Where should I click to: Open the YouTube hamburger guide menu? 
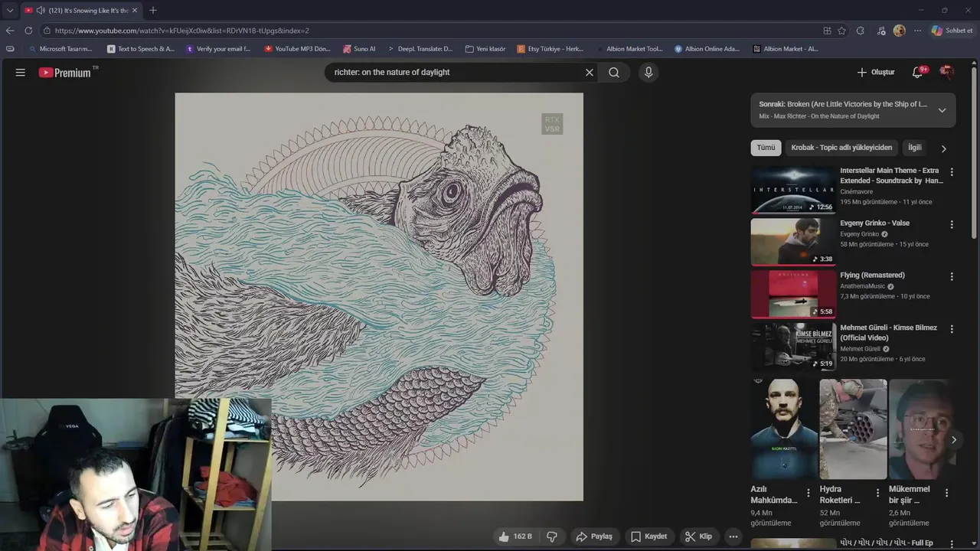tap(21, 72)
